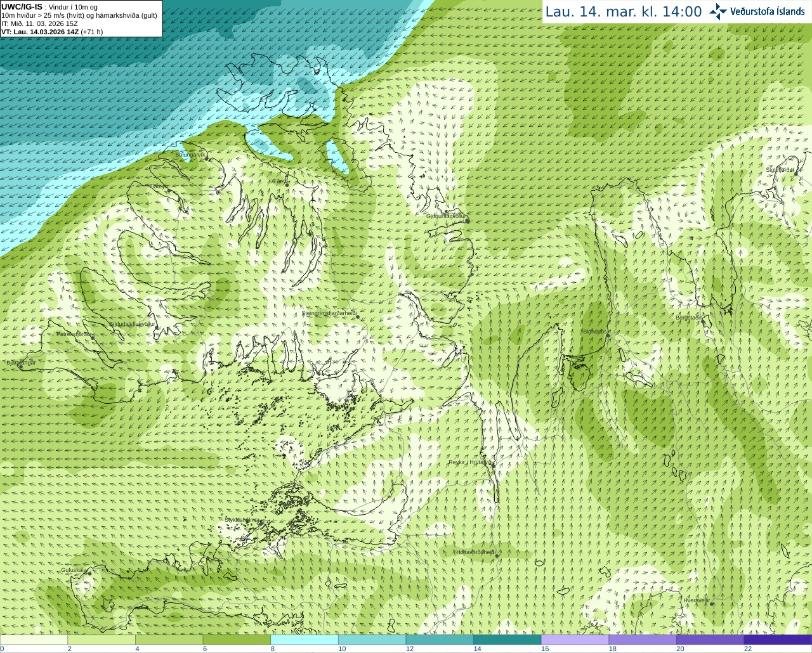The image size is (812, 653).
Task: Click the Patreksfjörður station label
Action: [x=74, y=333]
